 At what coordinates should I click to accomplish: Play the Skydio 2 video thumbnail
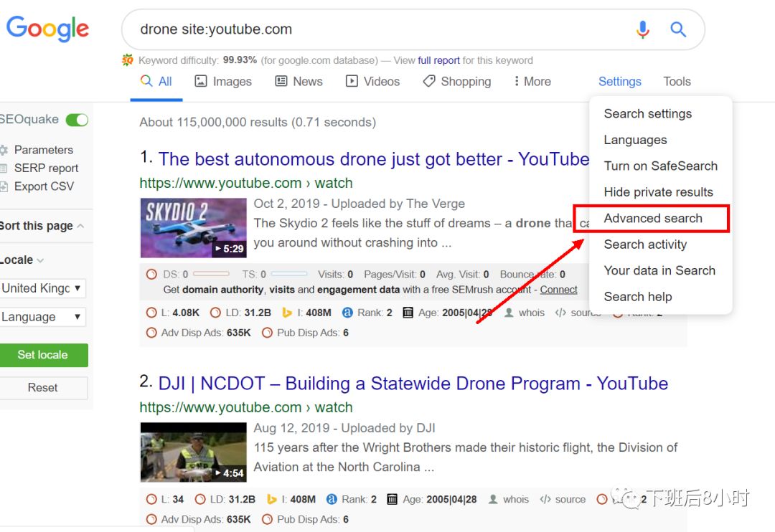[193, 228]
